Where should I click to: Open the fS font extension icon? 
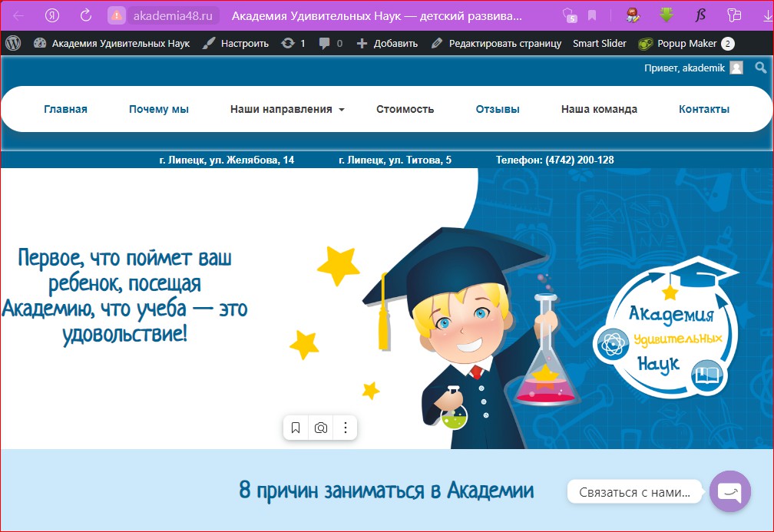coord(700,15)
